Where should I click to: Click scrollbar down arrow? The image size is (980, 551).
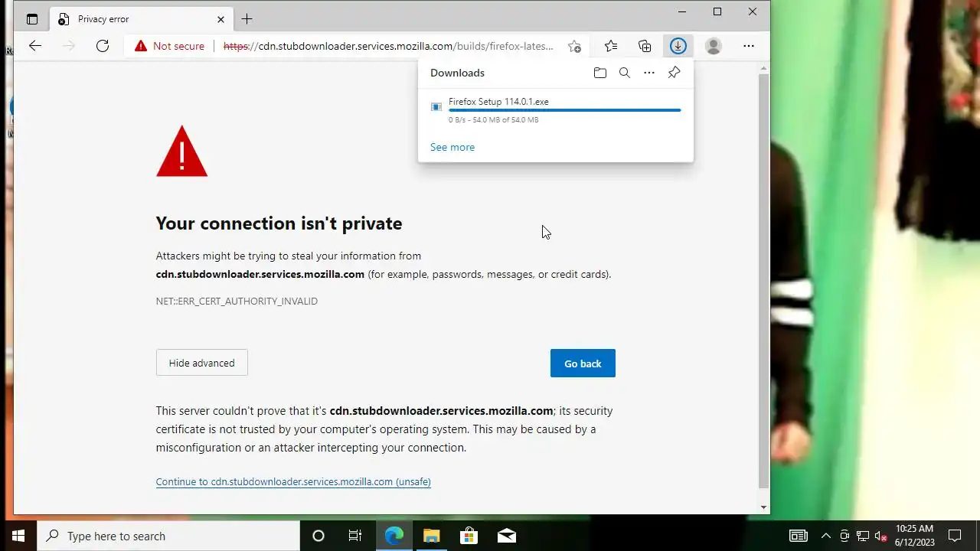click(763, 507)
